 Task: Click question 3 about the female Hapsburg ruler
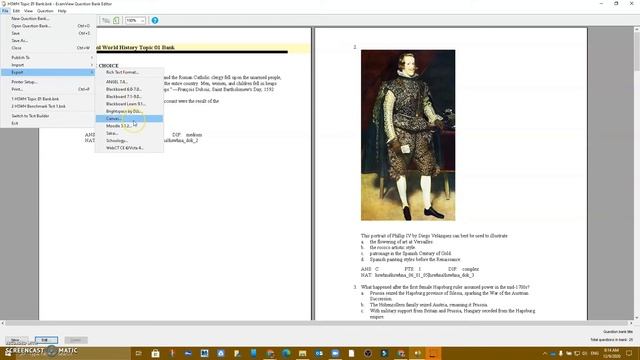(445, 287)
